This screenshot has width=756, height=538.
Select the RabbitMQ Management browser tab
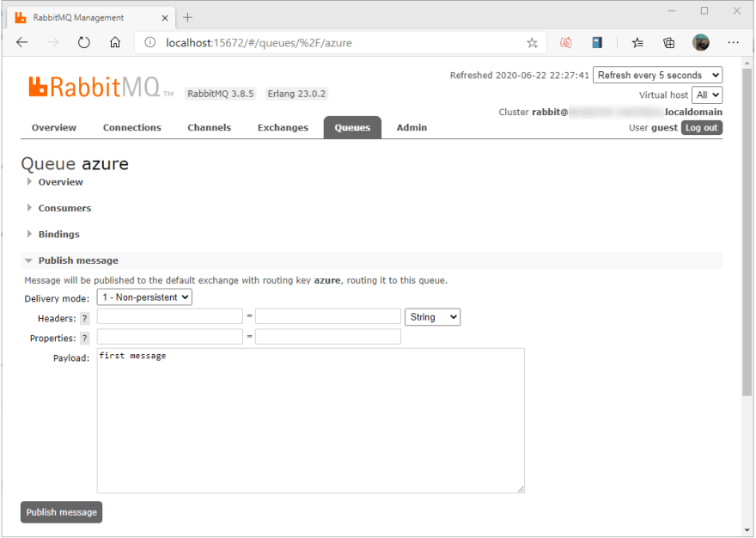pyautogui.click(x=92, y=18)
